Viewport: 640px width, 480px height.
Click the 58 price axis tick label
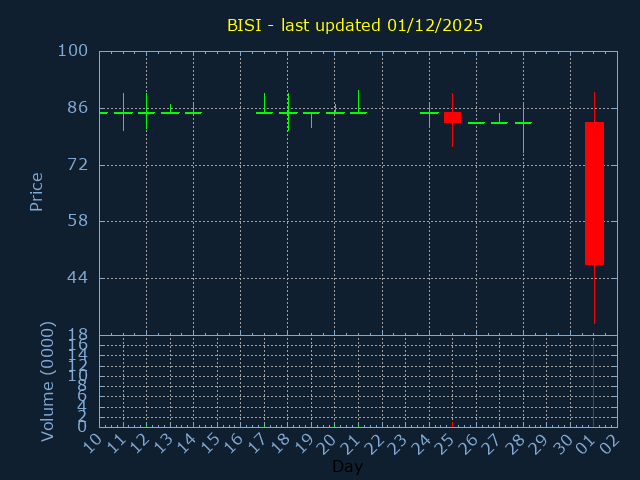[x=78, y=221]
